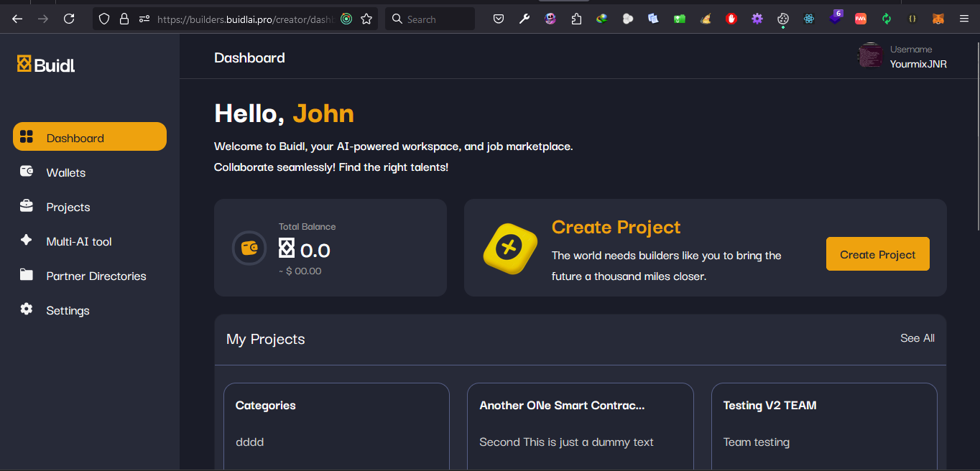The width and height of the screenshot is (980, 471).
Task: Open the Wallets section from the sidebar
Action: (x=65, y=172)
